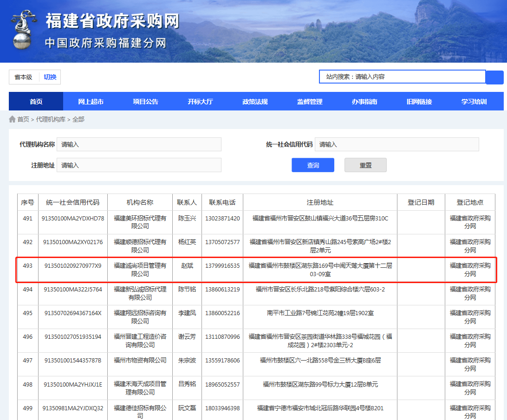Open the 监督管理 navigation tab
This screenshot has width=507, height=420.
pyautogui.click(x=310, y=102)
